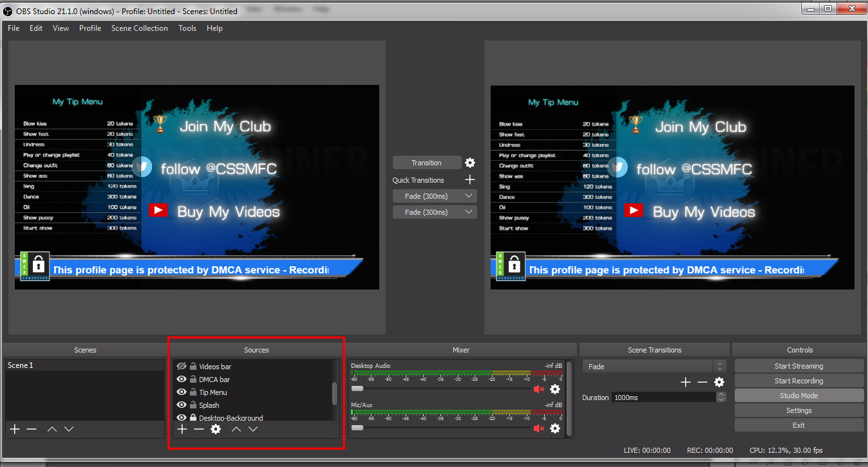Viewport: 868px width, 467px height.
Task: Click the Start Recording button
Action: tap(798, 381)
